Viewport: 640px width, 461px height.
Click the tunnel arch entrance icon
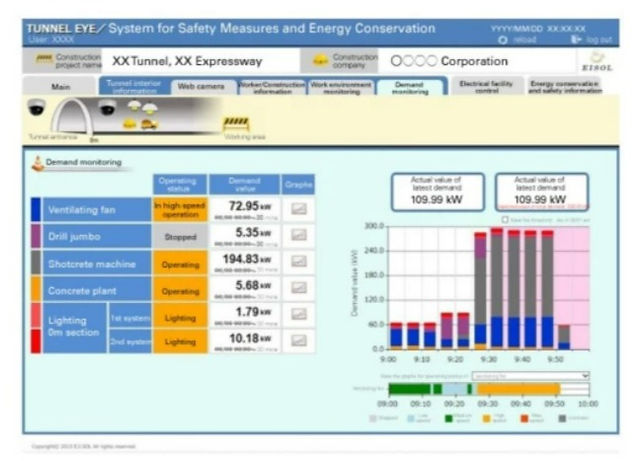click(72, 117)
